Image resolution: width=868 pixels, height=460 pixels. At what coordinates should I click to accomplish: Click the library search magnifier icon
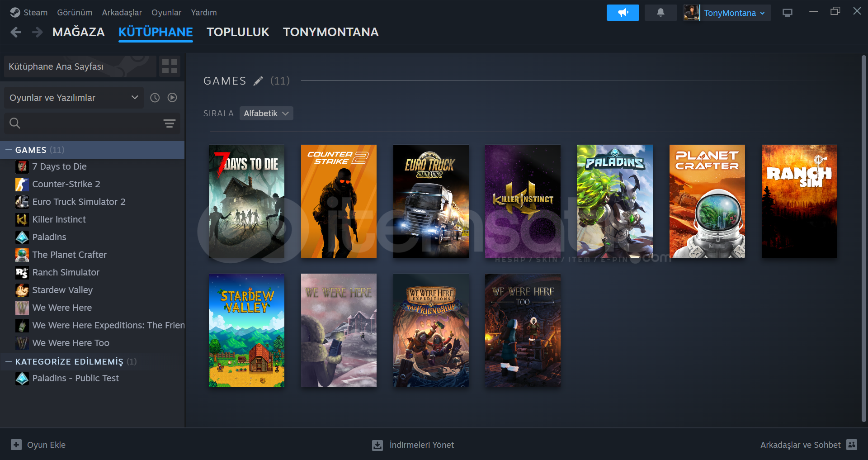[x=15, y=123]
